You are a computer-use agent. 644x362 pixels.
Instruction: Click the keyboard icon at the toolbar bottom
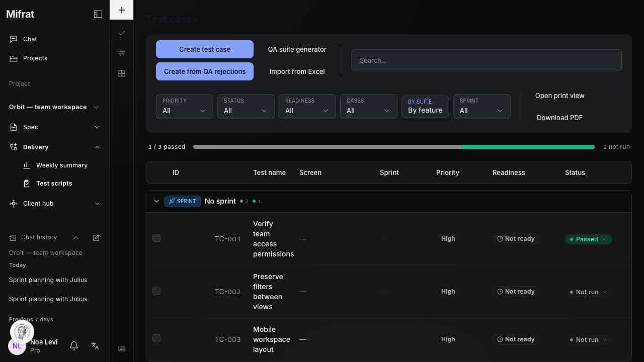(121, 349)
